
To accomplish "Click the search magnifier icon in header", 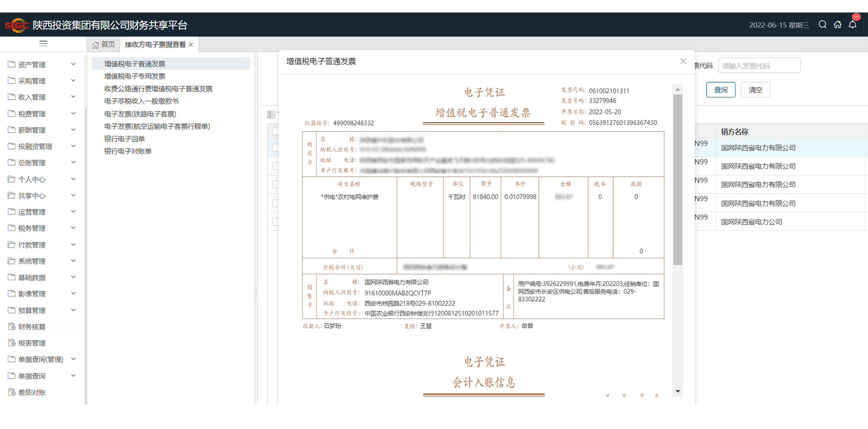I will 822,24.
